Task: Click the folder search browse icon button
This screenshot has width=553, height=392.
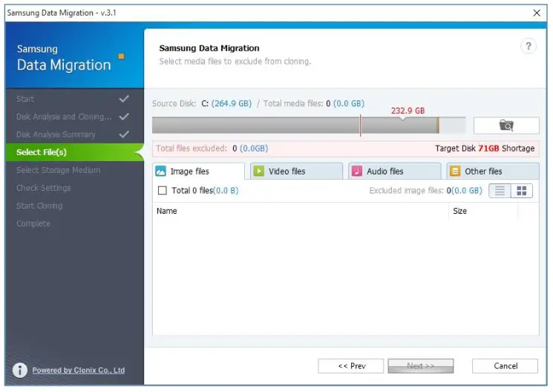Action: 506,125
